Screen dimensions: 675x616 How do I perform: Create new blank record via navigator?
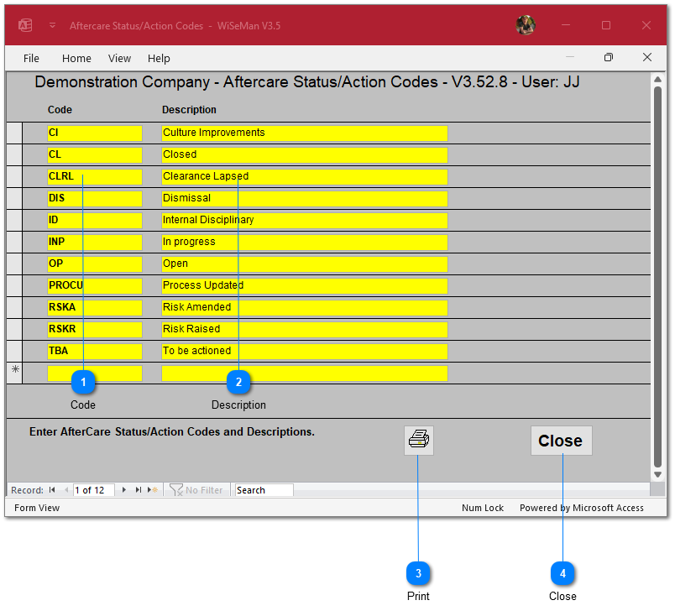(x=153, y=490)
